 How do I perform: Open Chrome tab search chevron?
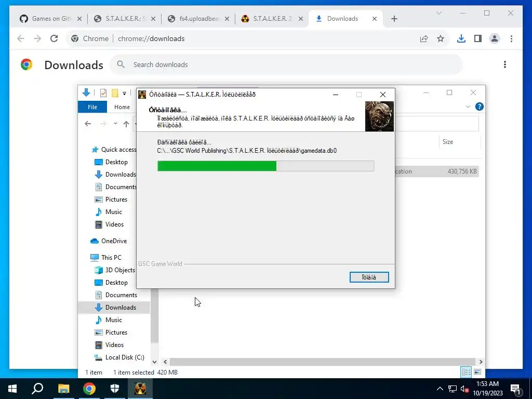[x=438, y=13]
